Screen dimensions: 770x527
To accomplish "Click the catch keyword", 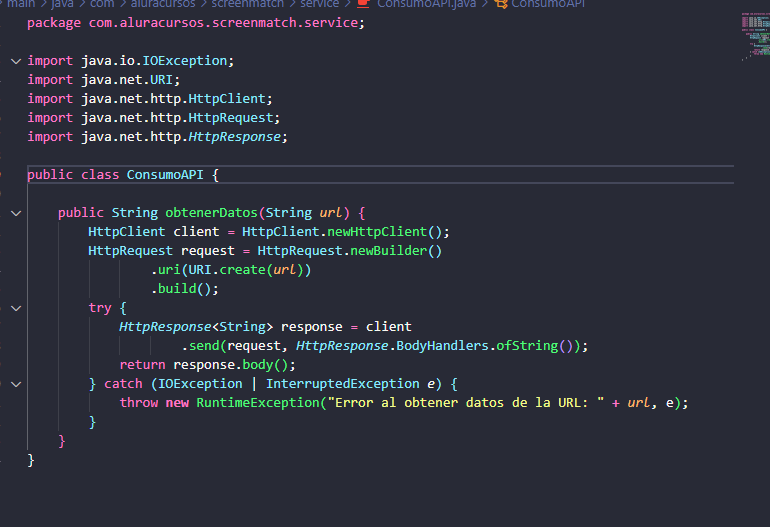I will [123, 384].
